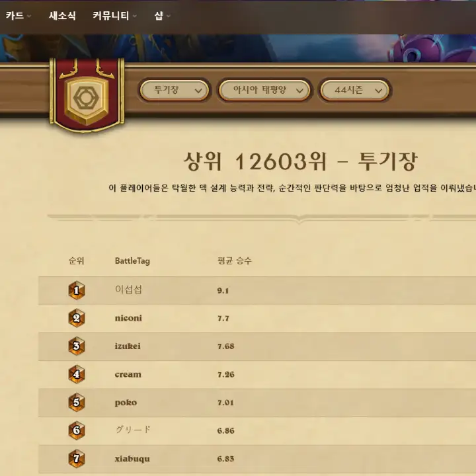Click the rank 3 gem badge
476x476 pixels.
tap(77, 346)
